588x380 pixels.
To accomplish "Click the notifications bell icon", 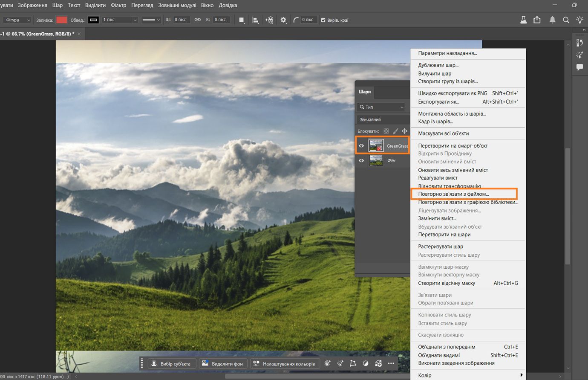I will 552,20.
